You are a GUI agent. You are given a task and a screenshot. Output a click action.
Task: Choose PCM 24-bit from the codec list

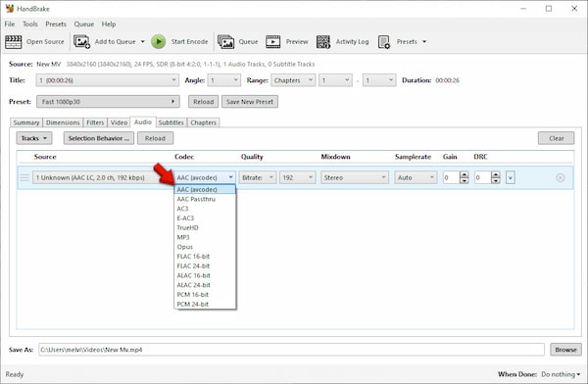pyautogui.click(x=205, y=304)
